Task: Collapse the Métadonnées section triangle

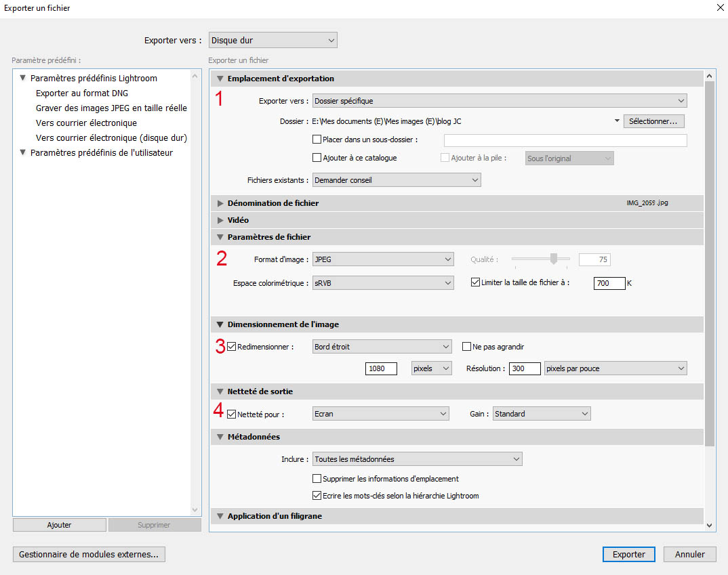Action: click(x=220, y=437)
